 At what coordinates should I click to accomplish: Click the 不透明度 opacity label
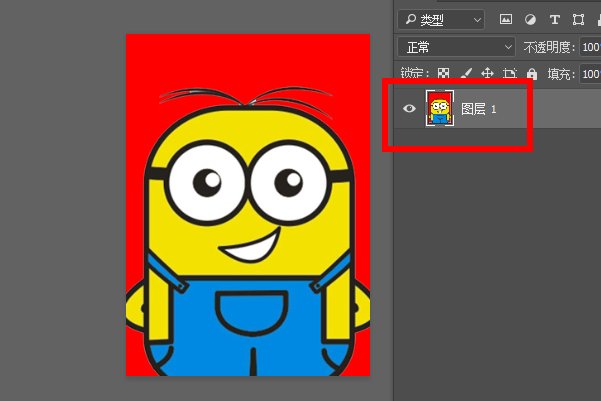(x=549, y=47)
